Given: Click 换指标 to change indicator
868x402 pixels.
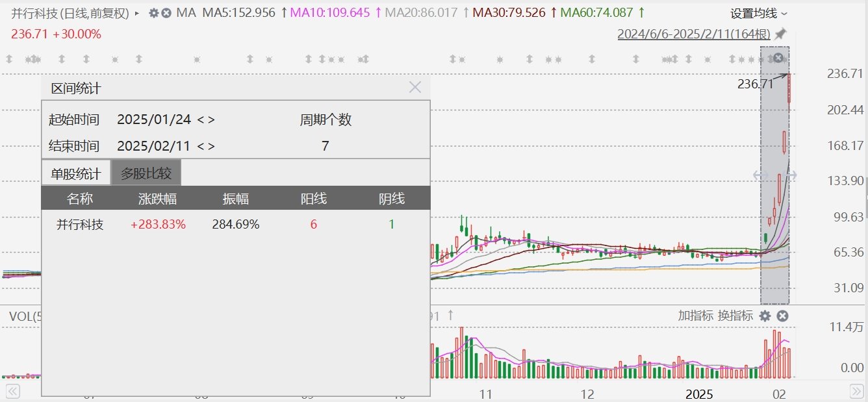Looking at the screenshot, I should point(735,316).
